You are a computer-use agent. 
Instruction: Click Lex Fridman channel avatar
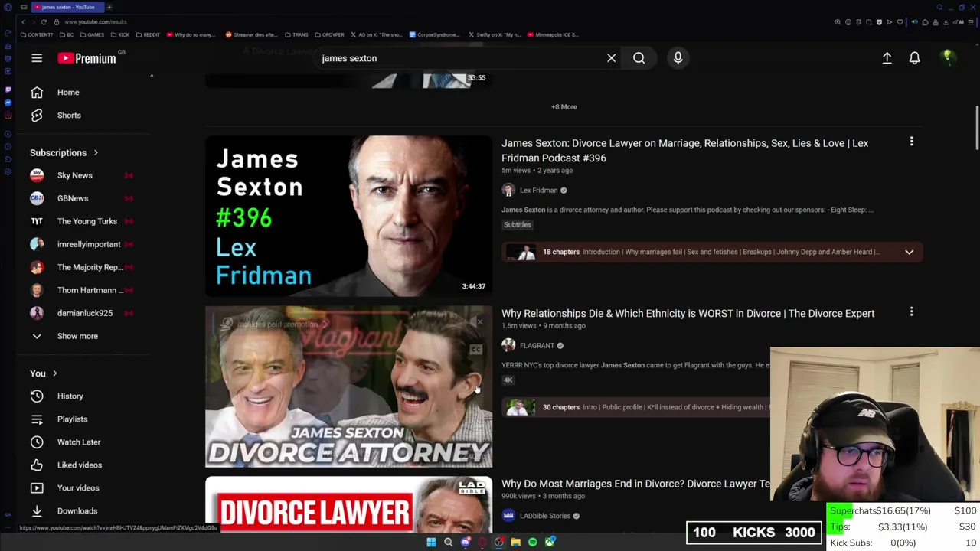tap(508, 191)
